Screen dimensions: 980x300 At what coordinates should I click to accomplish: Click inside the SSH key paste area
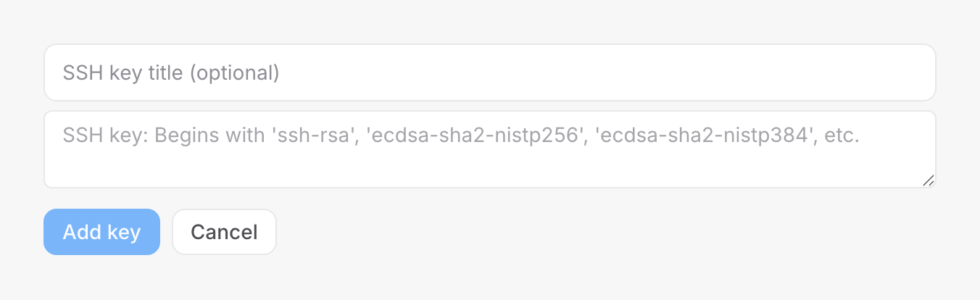(489, 149)
